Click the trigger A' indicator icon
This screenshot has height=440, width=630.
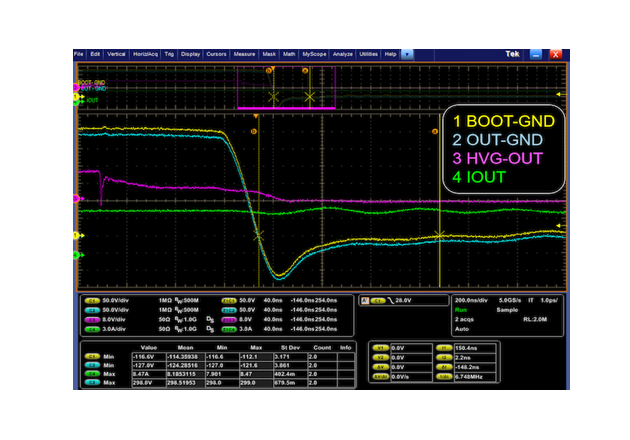tap(365, 301)
